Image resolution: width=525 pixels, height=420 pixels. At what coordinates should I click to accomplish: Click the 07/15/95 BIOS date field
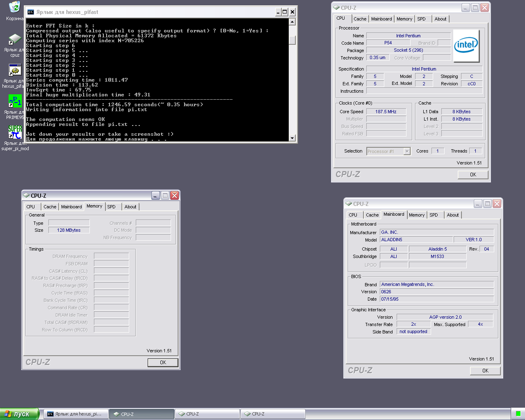tap(437, 299)
